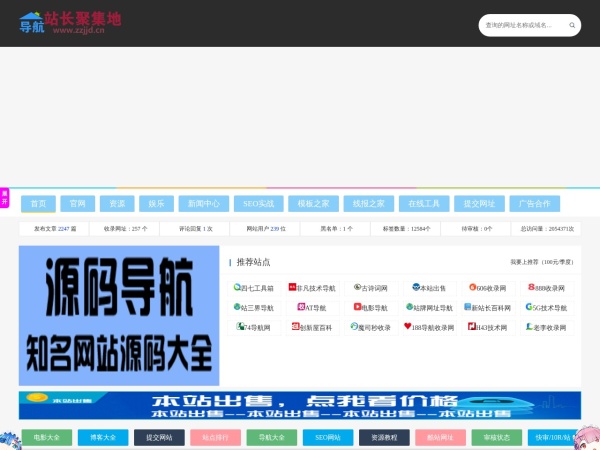Click the 888收录网 red icon
The height and width of the screenshot is (450, 600).
click(532, 287)
